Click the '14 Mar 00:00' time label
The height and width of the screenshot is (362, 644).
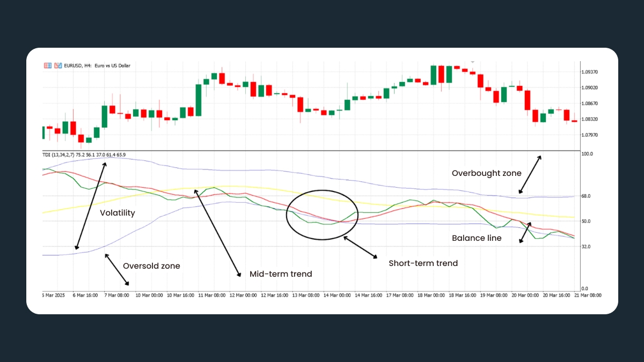tap(338, 295)
